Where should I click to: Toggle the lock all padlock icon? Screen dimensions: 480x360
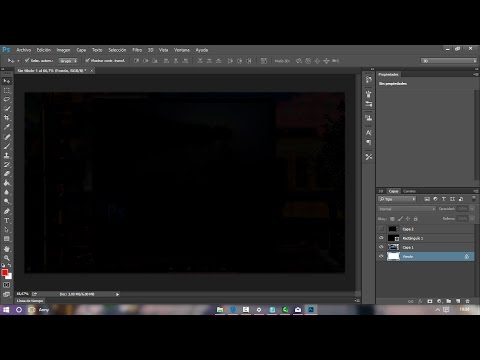tap(416, 219)
